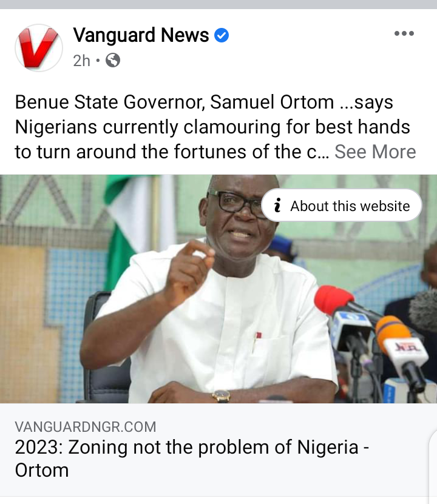Open the three-dot post options menu
Viewport: 437px width, 504px height.
[x=404, y=33]
